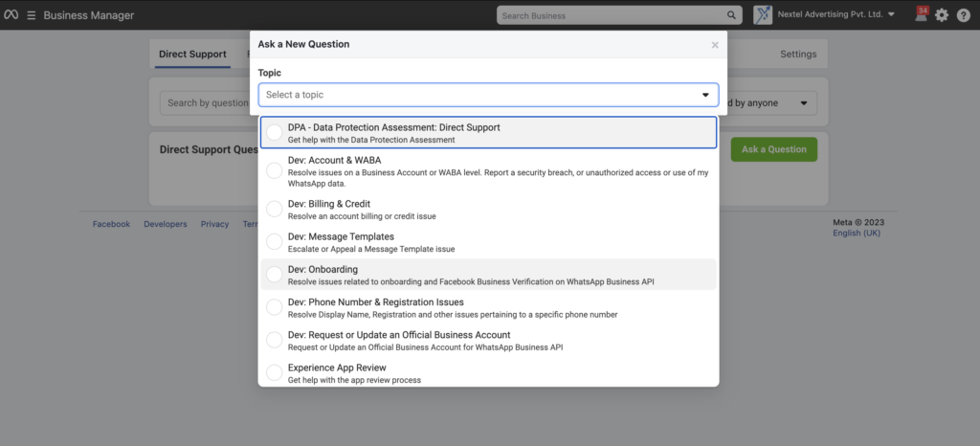Screen dimensions: 980x446
Task: Click the Nextel Advertising Pvt. Ltd. name
Action: point(830,14)
